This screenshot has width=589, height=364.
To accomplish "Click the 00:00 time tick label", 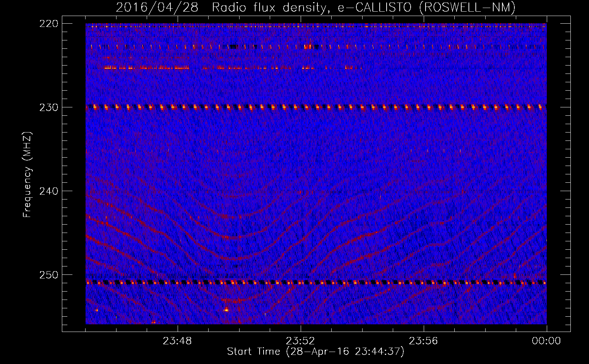I will [x=546, y=341].
